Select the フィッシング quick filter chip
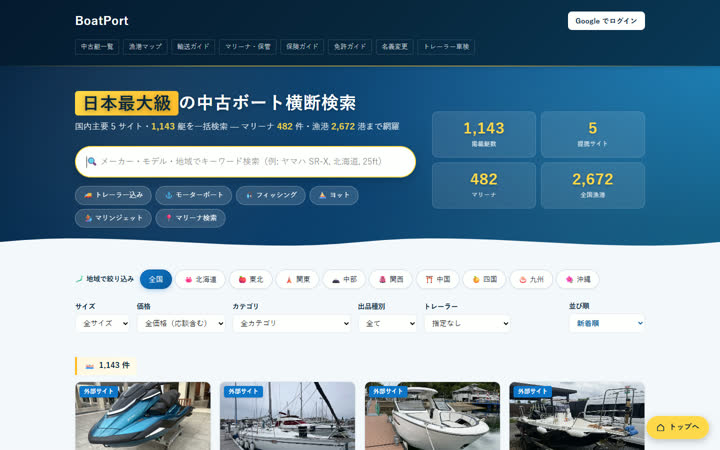The image size is (720, 450). pos(270,195)
